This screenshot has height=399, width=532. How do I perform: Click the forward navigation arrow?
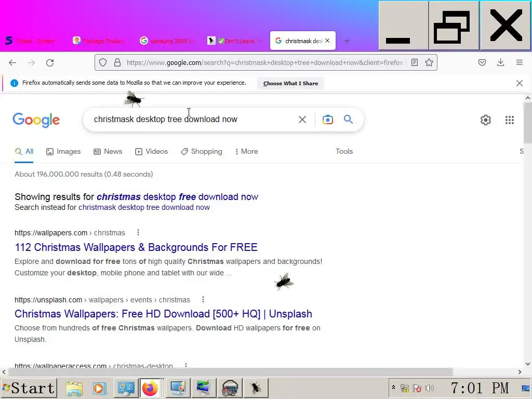click(31, 63)
